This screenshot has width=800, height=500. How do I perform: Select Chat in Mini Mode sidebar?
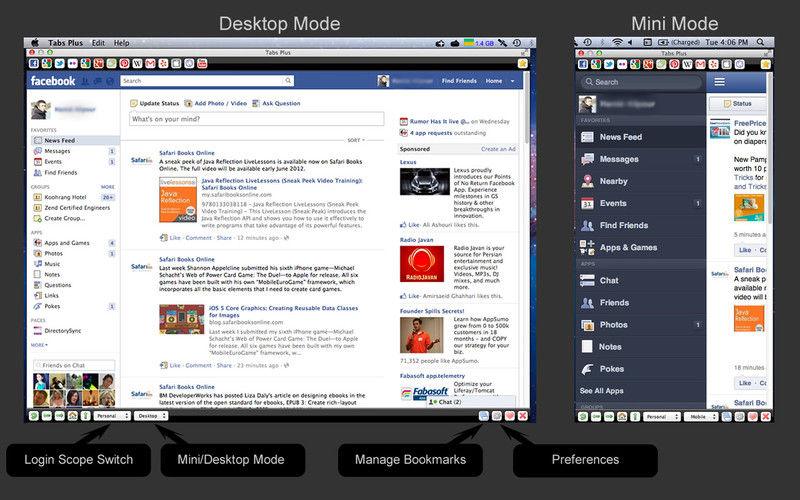click(641, 281)
